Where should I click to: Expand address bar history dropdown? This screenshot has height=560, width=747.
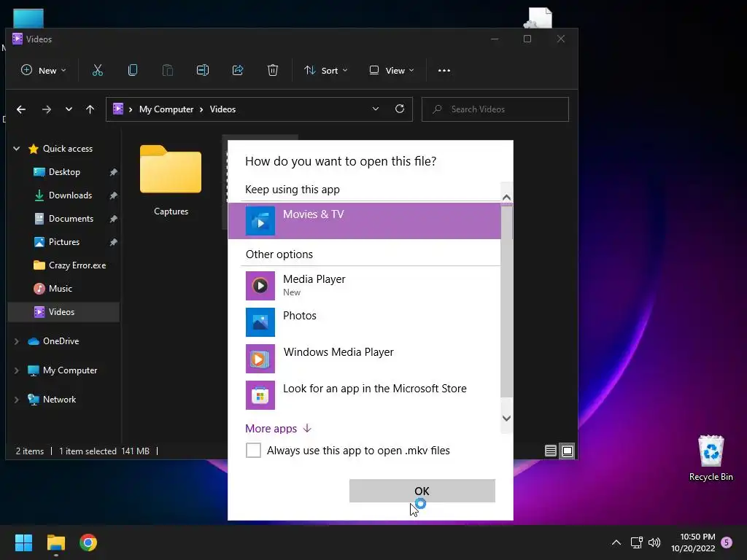(376, 109)
